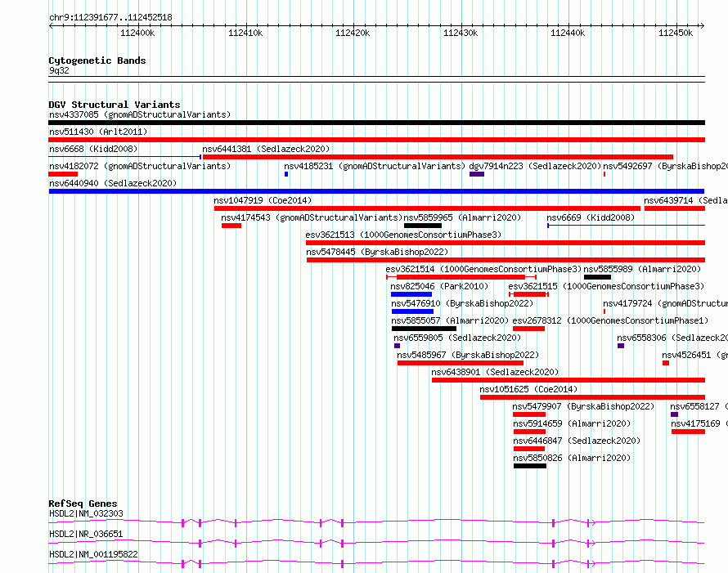Open nsv6559805 (Sedlazeck2020) label
The image size is (728, 573).
pyautogui.click(x=457, y=338)
